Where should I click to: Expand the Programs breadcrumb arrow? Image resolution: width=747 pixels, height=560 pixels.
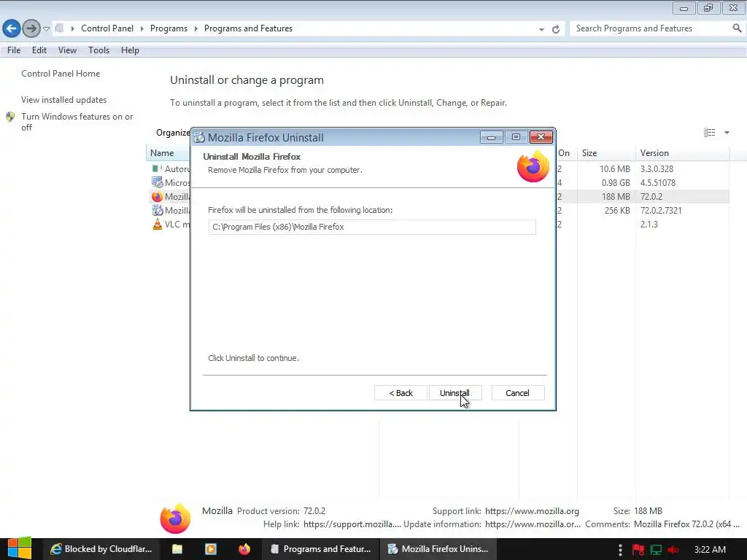[196, 29]
